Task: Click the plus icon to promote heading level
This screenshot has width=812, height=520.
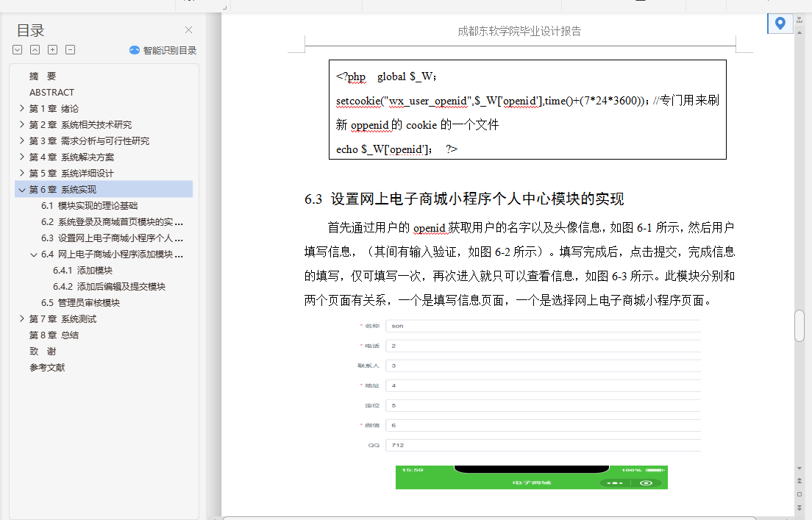Action: [53, 50]
